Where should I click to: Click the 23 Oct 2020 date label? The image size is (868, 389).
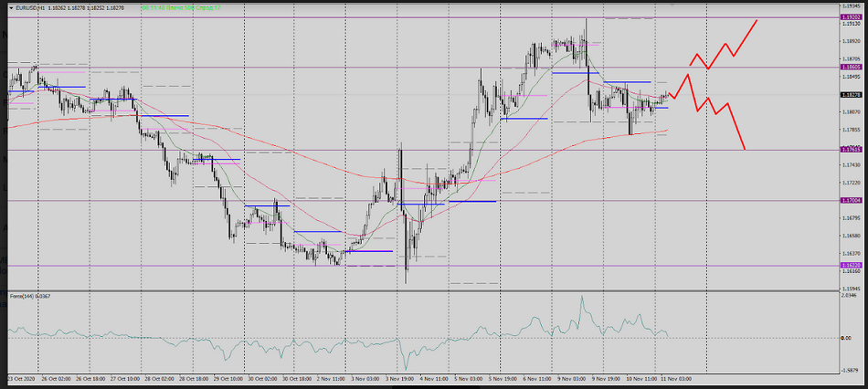tap(23, 378)
